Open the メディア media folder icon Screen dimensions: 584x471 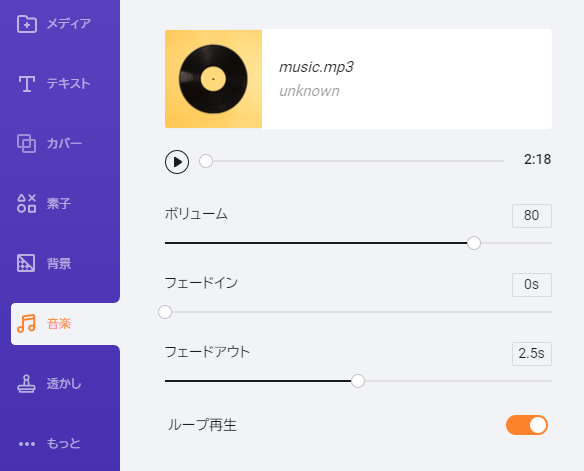pyautogui.click(x=27, y=24)
